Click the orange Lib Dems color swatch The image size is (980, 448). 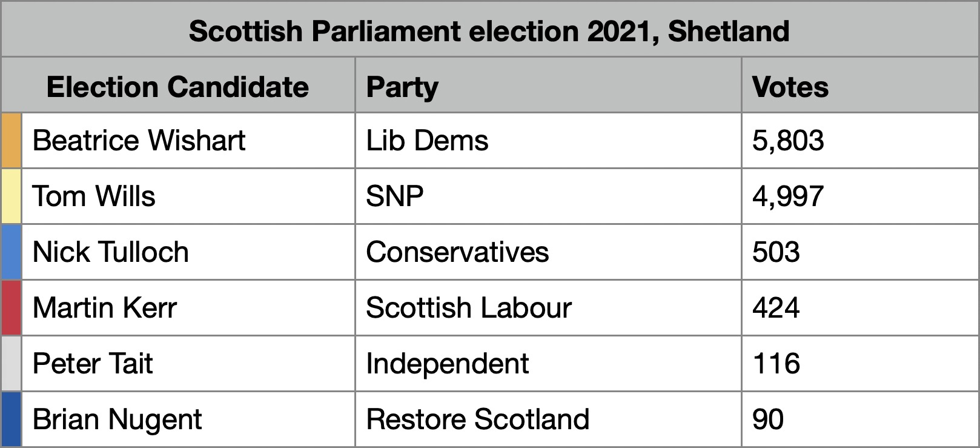tap(12, 141)
